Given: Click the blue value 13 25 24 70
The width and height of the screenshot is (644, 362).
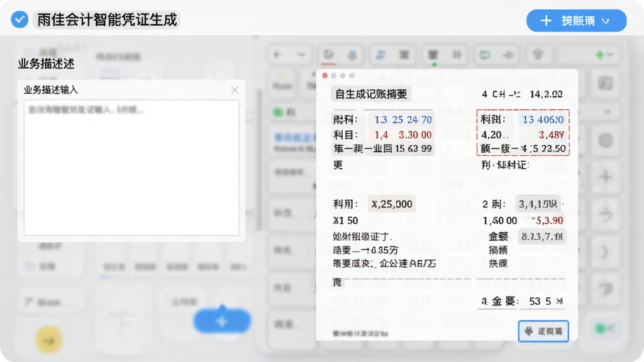Looking at the screenshot, I should pyautogui.click(x=403, y=119).
